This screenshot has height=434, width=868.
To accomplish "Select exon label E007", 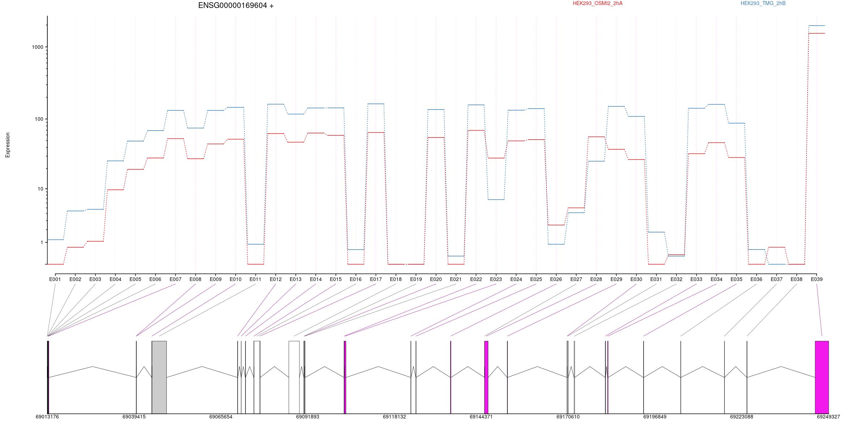I will pos(175,279).
